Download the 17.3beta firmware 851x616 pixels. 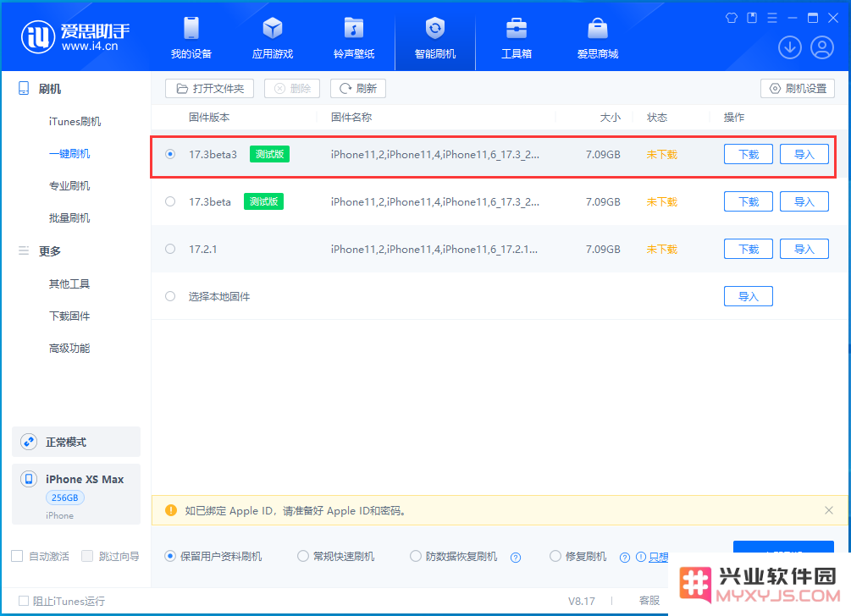[x=749, y=201]
